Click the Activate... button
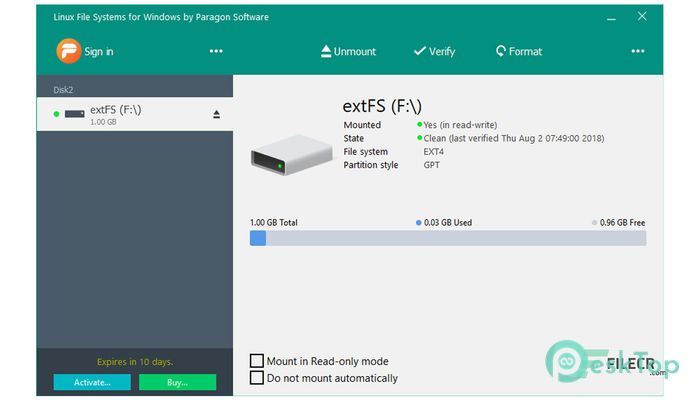The width and height of the screenshot is (700, 400). coord(92,382)
